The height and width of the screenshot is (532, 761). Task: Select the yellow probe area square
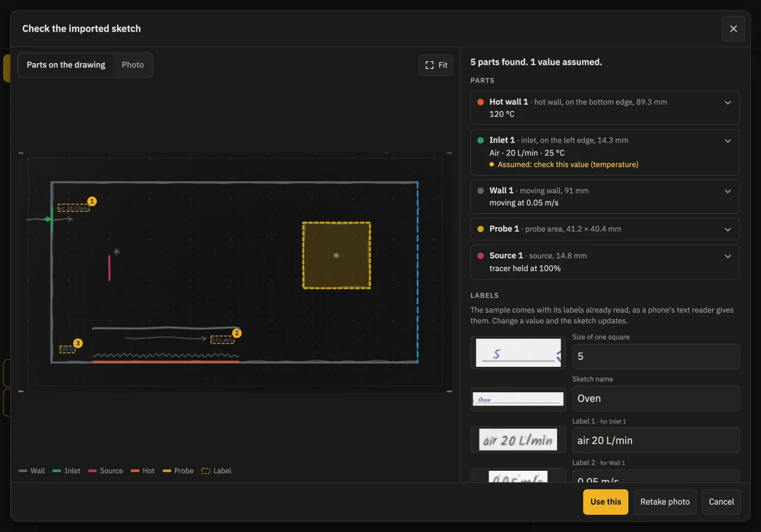pyautogui.click(x=337, y=256)
